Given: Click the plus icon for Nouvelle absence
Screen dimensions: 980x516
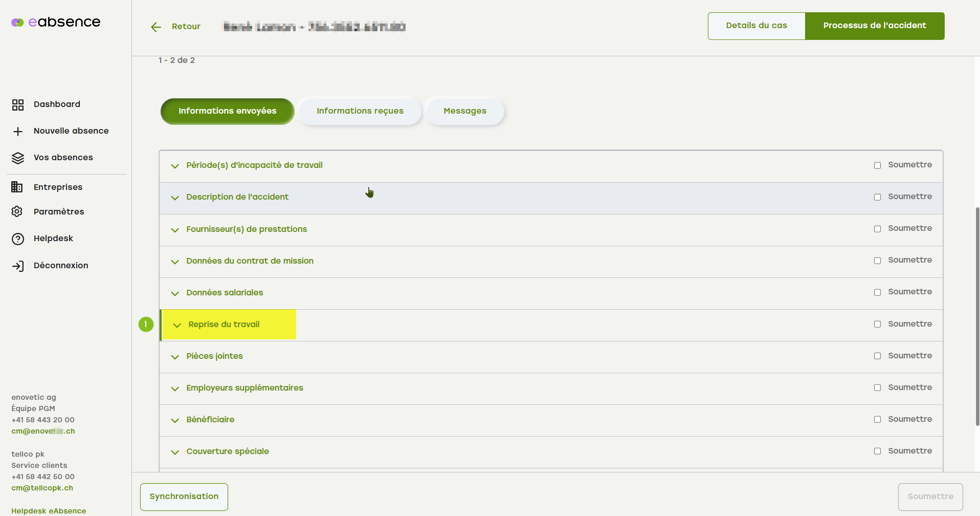Looking at the screenshot, I should (x=18, y=132).
